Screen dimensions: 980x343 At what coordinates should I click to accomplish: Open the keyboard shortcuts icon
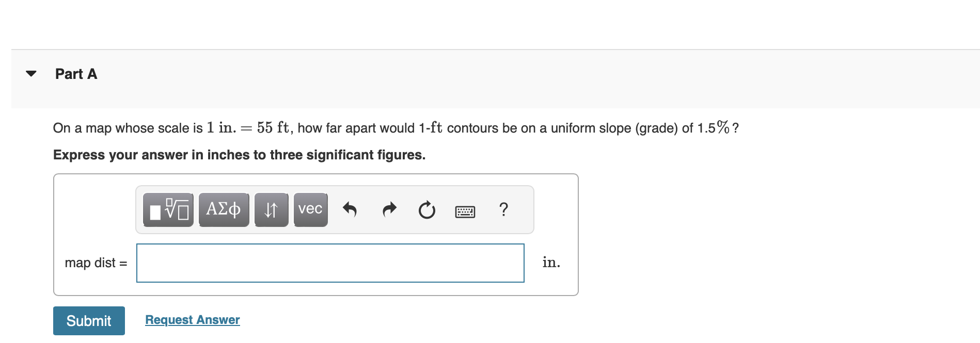click(x=465, y=210)
